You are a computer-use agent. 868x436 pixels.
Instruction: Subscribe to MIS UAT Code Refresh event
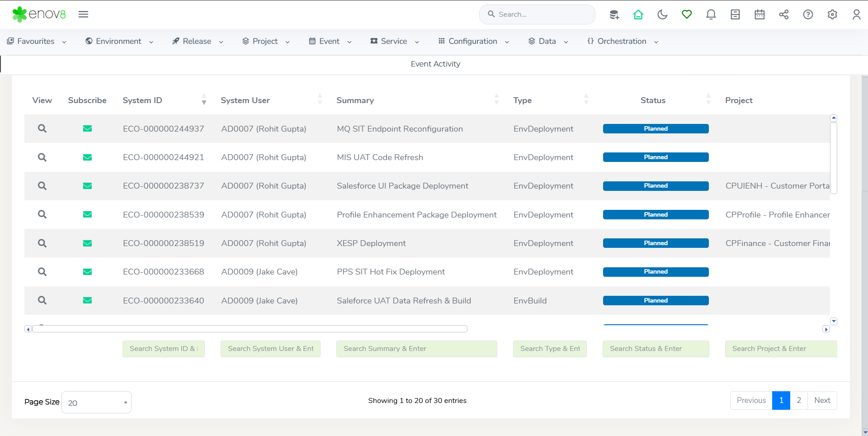(87, 157)
